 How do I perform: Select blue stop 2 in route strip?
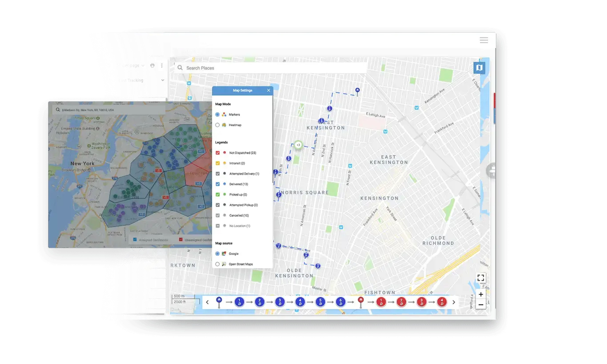(260, 302)
